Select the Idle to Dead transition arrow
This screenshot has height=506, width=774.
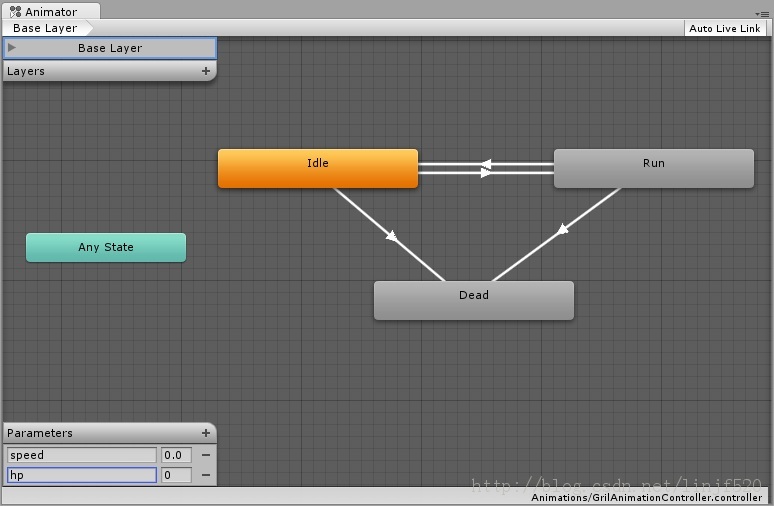pyautogui.click(x=391, y=235)
